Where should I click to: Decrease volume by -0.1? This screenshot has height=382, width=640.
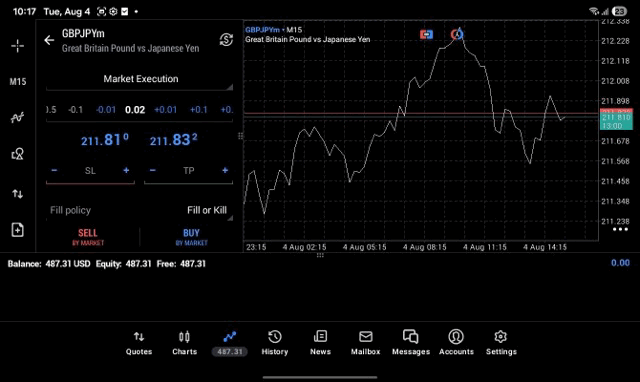tap(75, 110)
